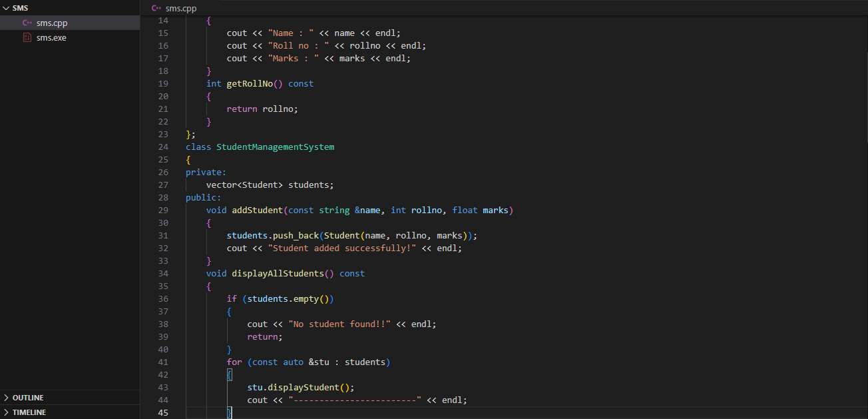Click the SMS folder title in the explorer
This screenshot has width=868, height=419.
pyautogui.click(x=20, y=7)
